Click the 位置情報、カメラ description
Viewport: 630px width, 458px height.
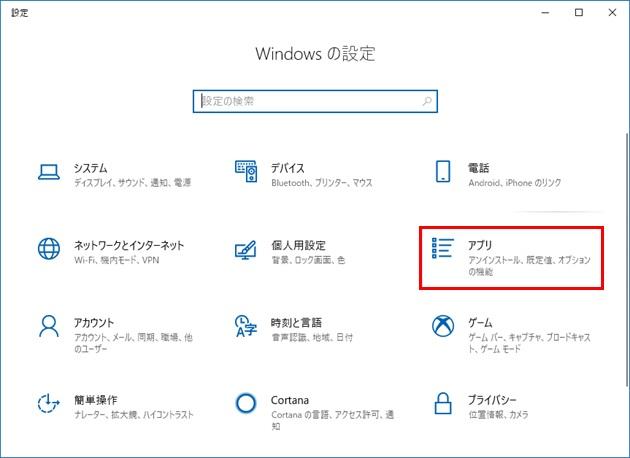tap(498, 415)
